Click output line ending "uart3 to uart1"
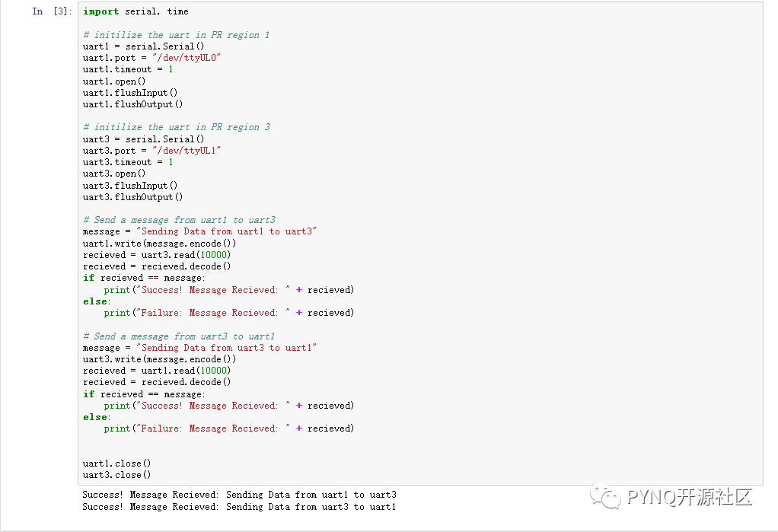The width and height of the screenshot is (778, 532). pos(239,507)
